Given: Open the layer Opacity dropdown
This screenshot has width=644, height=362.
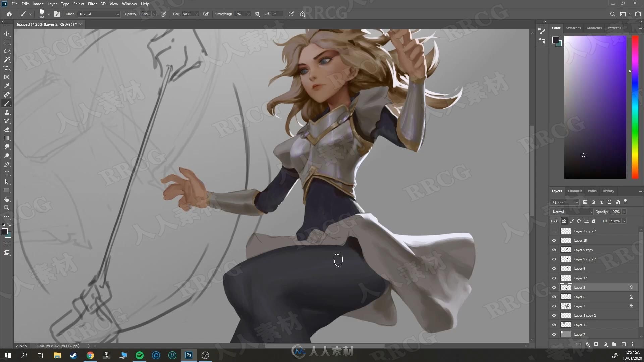Looking at the screenshot, I should (x=624, y=212).
